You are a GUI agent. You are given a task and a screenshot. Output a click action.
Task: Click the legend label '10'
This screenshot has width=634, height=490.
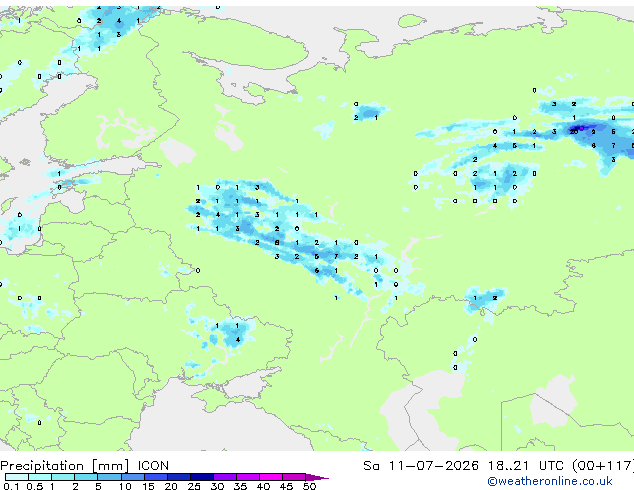[125, 486]
